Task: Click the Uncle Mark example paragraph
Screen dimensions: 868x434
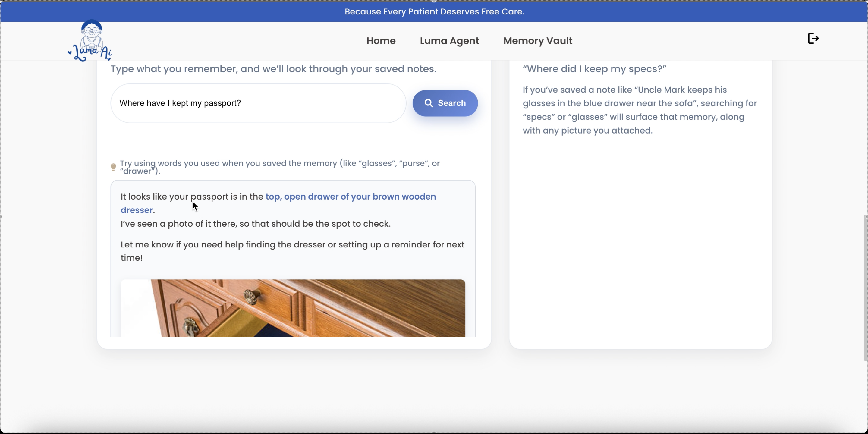Action: click(x=639, y=110)
